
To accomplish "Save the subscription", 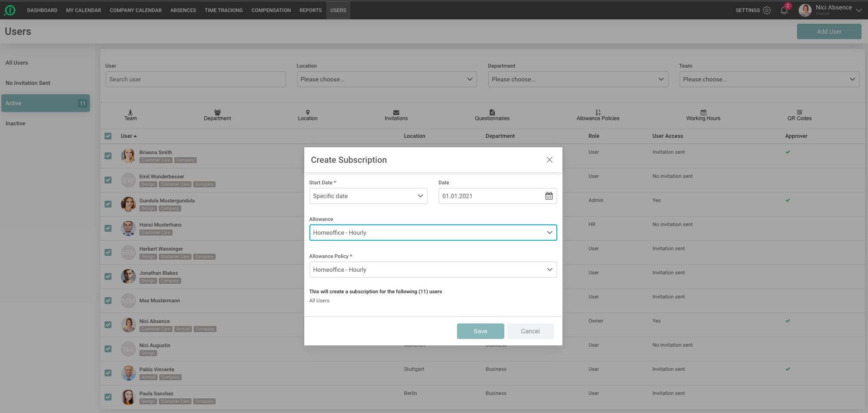I will (x=480, y=331).
